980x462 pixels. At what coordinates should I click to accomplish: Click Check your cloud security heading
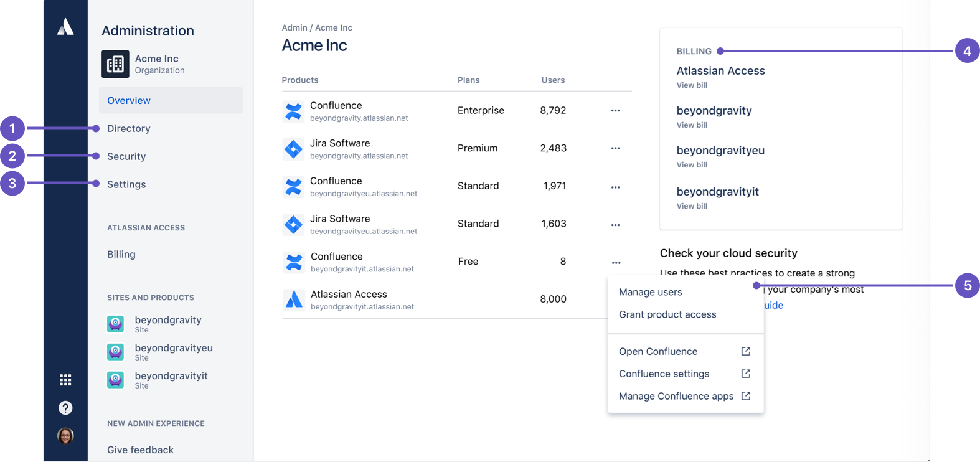pos(728,253)
